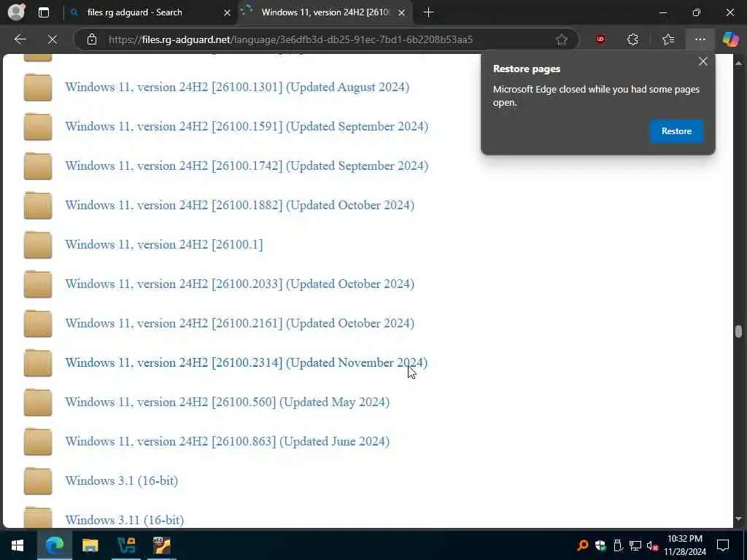Dismiss the Restore pages popup

click(x=703, y=61)
